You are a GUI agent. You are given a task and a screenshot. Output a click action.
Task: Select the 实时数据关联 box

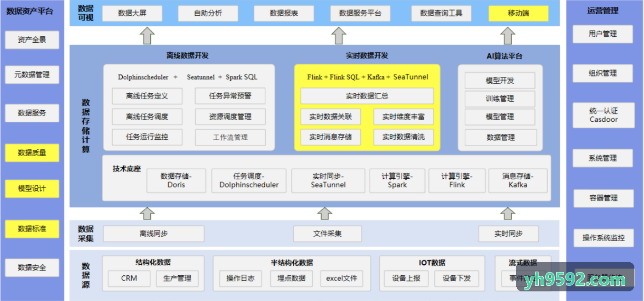pyautogui.click(x=331, y=117)
